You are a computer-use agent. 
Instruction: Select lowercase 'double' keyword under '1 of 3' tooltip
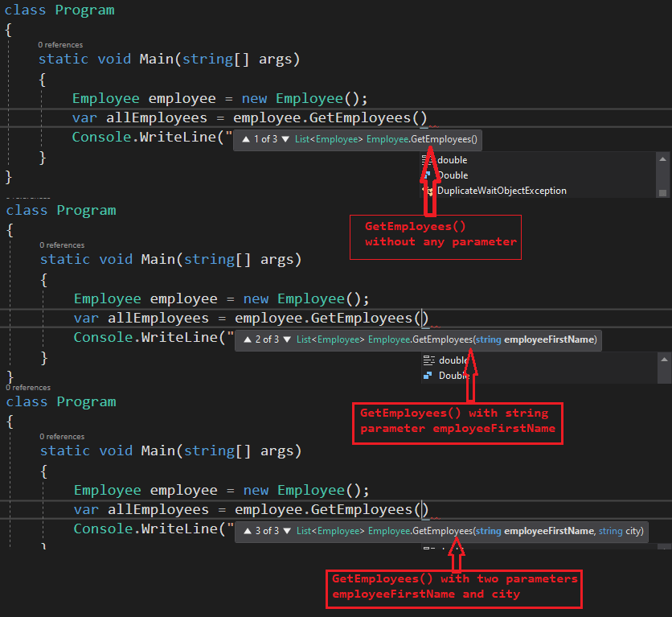452,160
